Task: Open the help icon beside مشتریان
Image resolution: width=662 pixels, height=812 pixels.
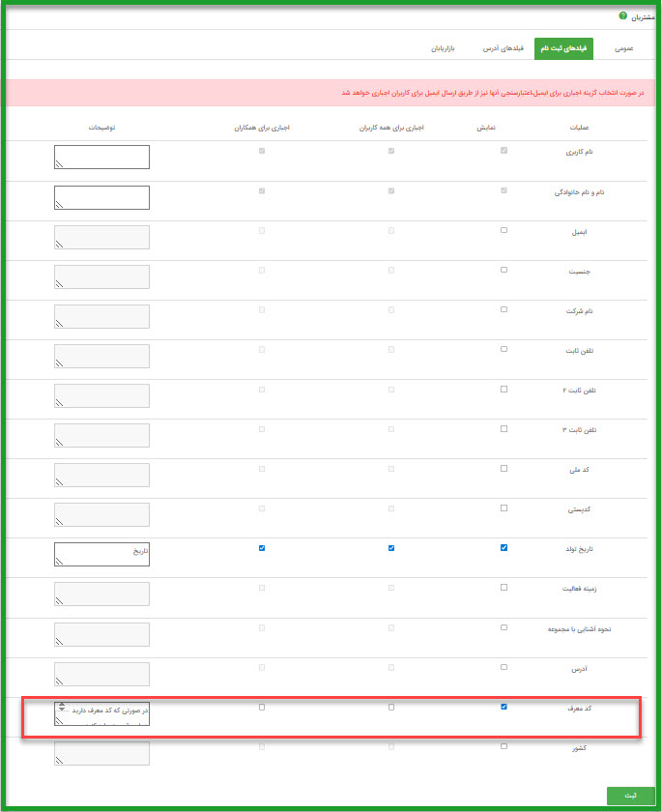Action: pyautogui.click(x=622, y=16)
